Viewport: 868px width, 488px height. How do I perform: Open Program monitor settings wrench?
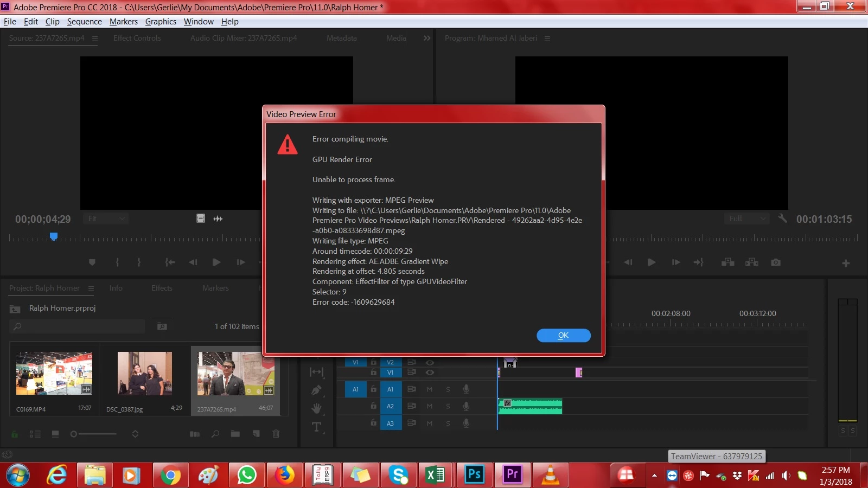[x=782, y=218]
